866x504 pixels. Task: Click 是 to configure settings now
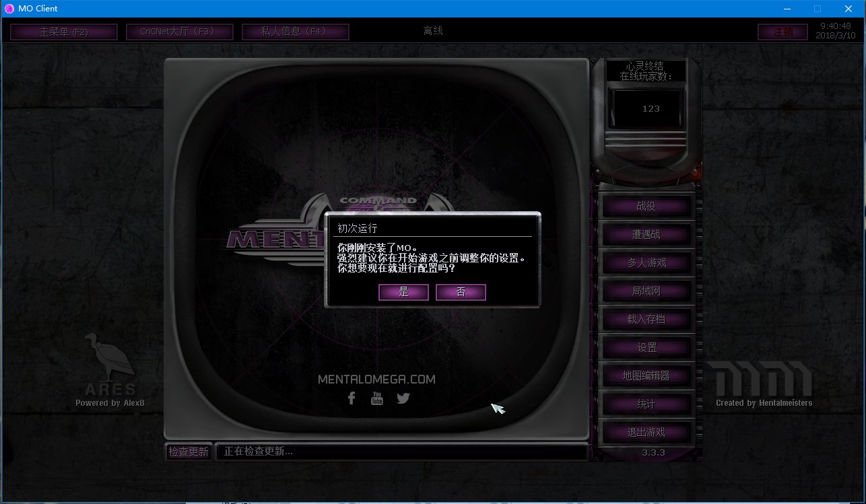coord(403,292)
